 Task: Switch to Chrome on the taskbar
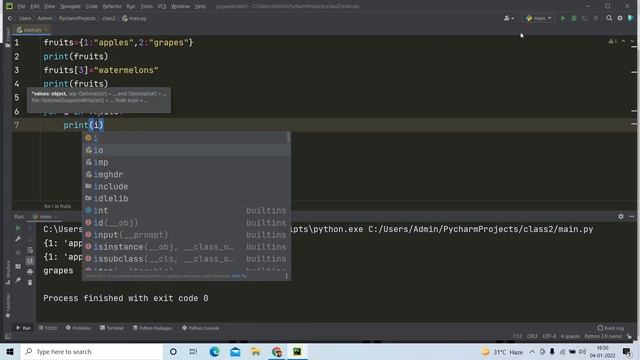pyautogui.click(x=277, y=351)
